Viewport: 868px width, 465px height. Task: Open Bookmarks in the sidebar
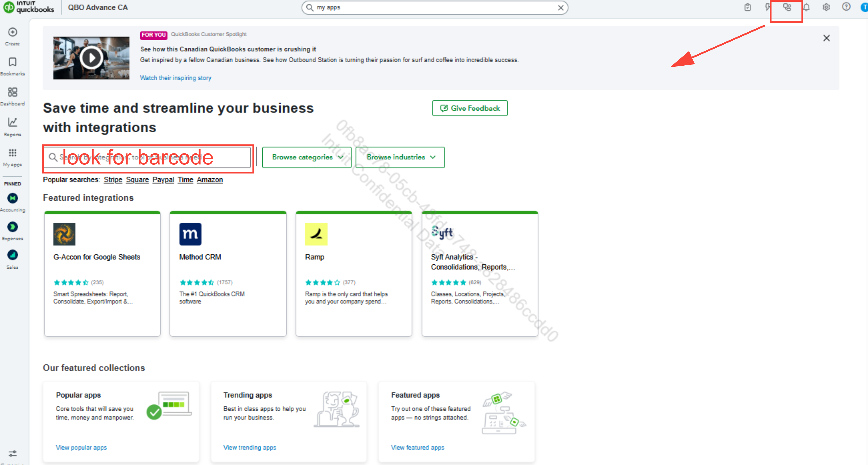coord(13,66)
